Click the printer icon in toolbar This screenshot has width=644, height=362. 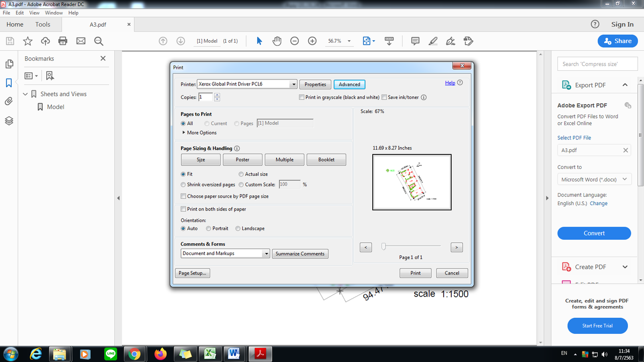point(63,41)
